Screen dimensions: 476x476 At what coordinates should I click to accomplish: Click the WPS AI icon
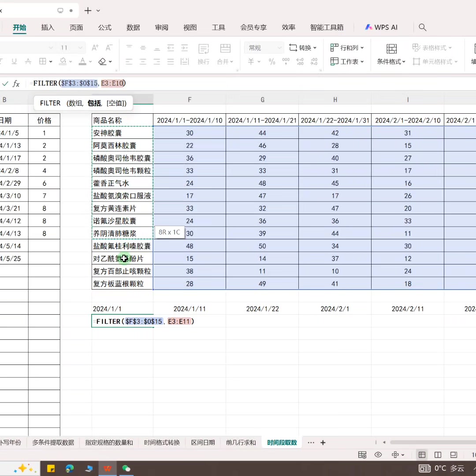coord(381,27)
